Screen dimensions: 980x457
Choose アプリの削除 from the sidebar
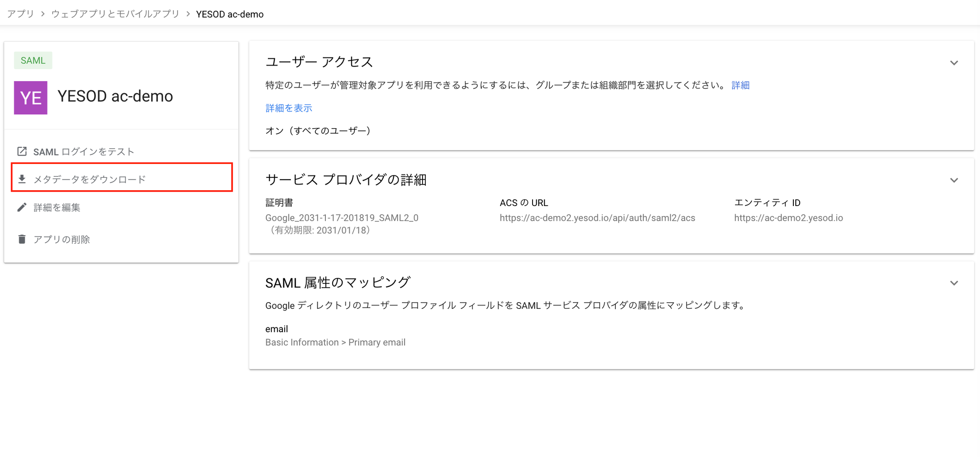point(62,239)
